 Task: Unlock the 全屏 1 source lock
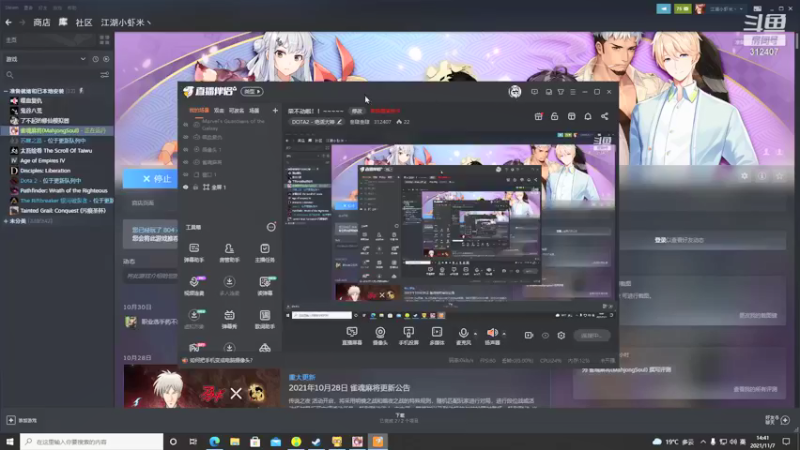coord(195,187)
